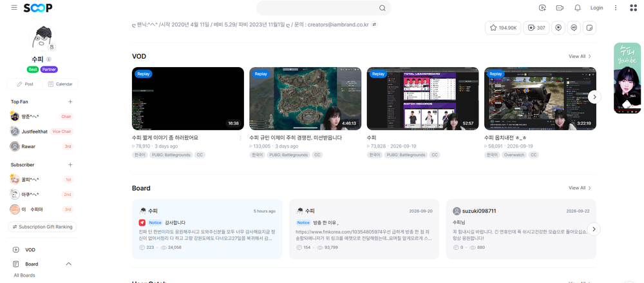Open suzuki098711 post titled 수피님
The height and width of the screenshot is (283, 644).
[521, 229]
